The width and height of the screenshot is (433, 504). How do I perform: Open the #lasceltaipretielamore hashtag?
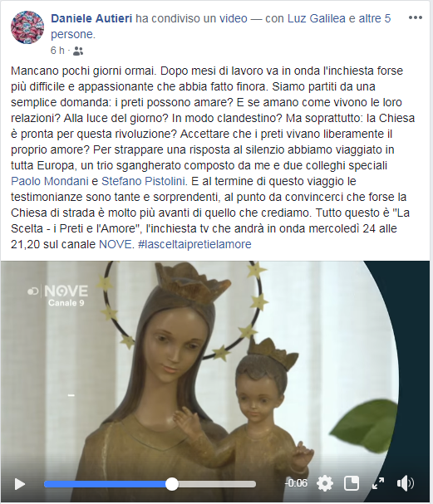coord(194,244)
